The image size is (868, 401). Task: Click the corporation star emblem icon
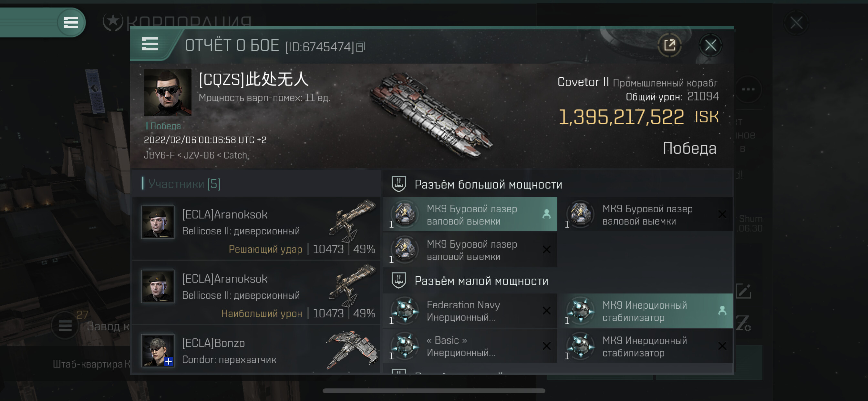113,22
